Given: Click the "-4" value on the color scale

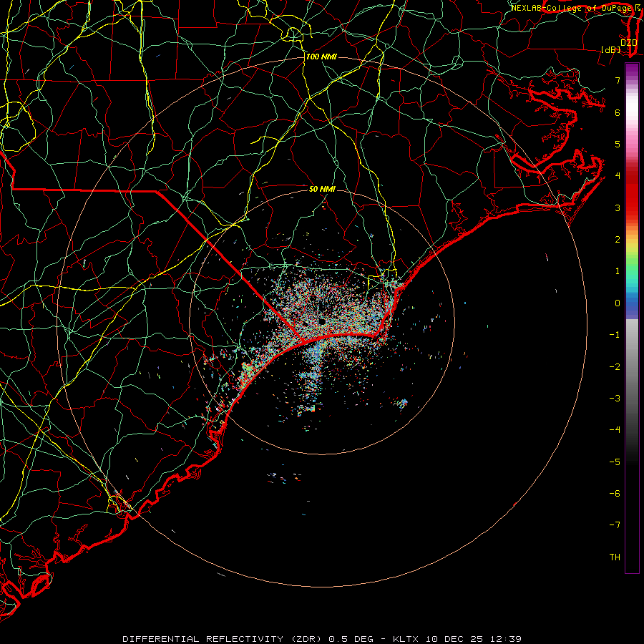Looking at the screenshot, I should tap(615, 430).
